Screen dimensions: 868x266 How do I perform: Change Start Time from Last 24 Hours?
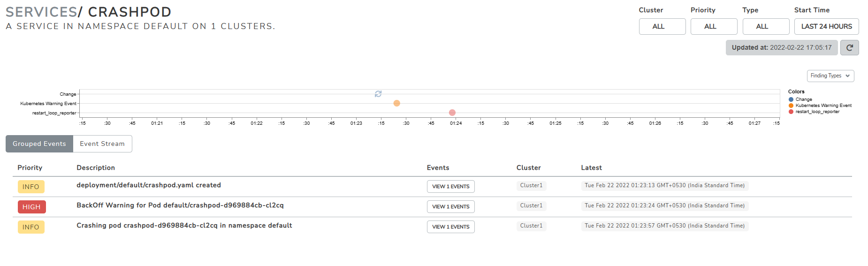click(826, 27)
